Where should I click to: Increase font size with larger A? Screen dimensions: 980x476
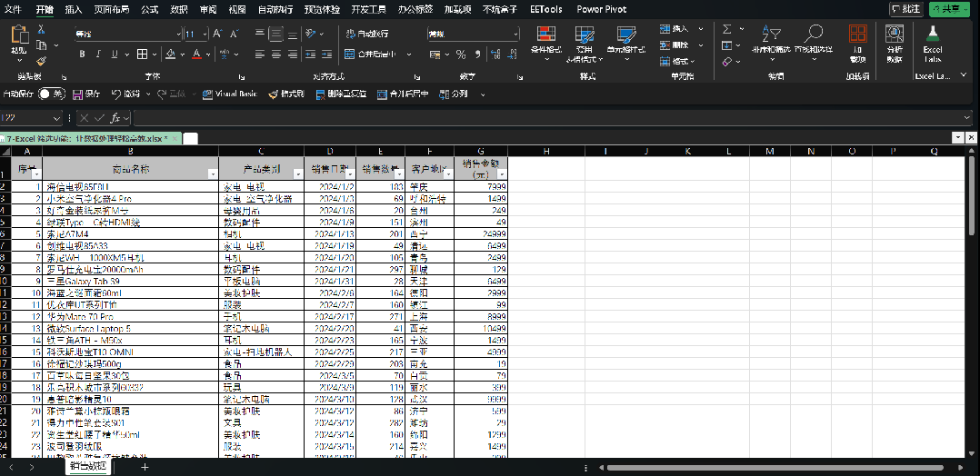pos(217,34)
